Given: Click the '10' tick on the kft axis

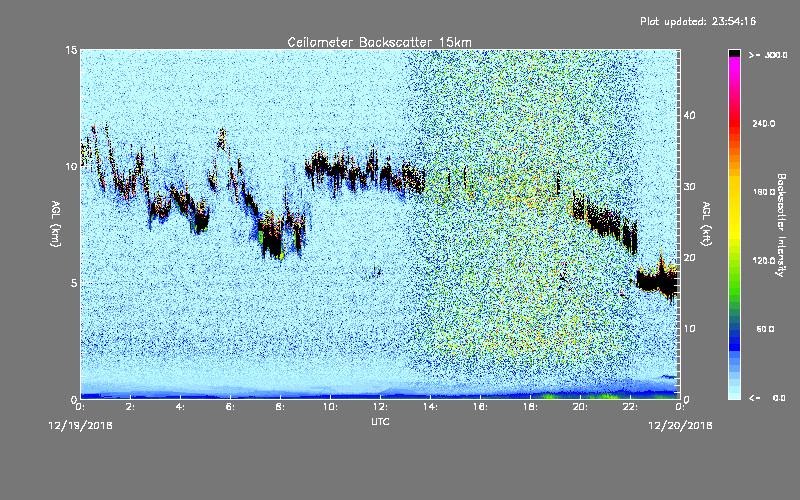Looking at the screenshot, I should [689, 329].
